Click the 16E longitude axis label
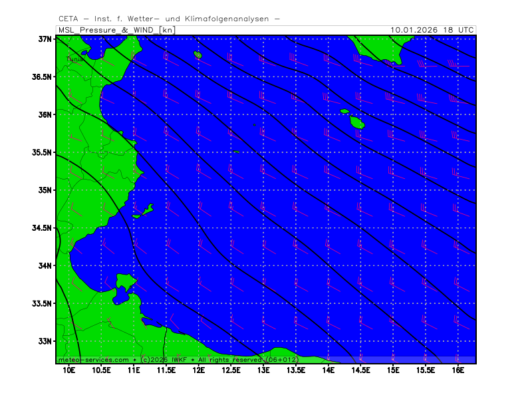Viewport: 532px width, 399px height. click(458, 369)
